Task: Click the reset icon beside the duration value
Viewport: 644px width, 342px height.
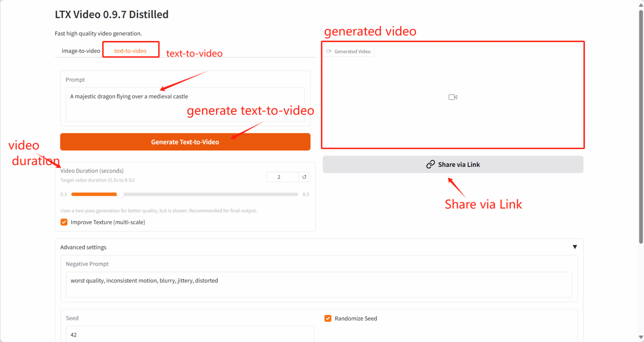Action: point(304,177)
